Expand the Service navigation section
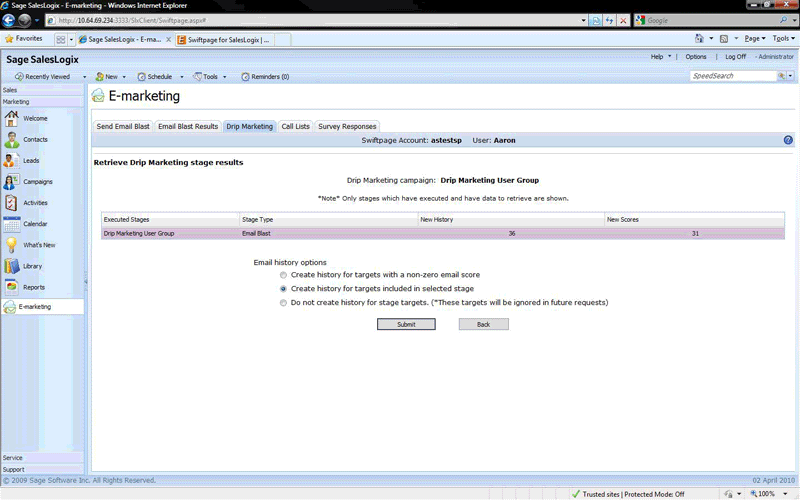This screenshot has width=800, height=500. pos(42,458)
